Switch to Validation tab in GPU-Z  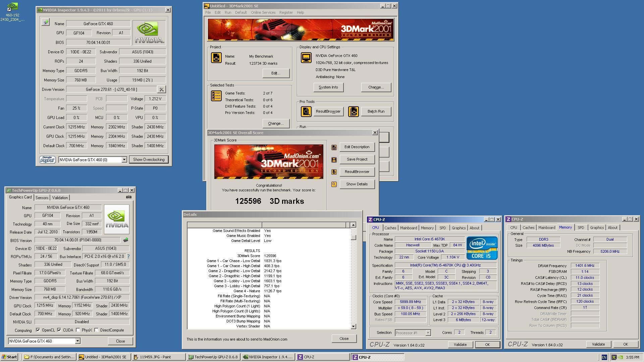(60, 198)
